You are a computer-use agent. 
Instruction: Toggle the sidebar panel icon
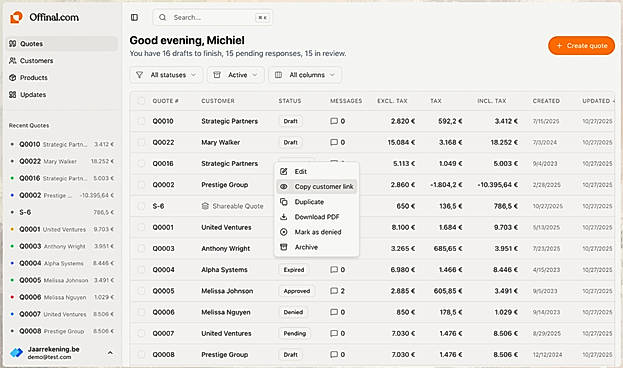pyautogui.click(x=134, y=17)
